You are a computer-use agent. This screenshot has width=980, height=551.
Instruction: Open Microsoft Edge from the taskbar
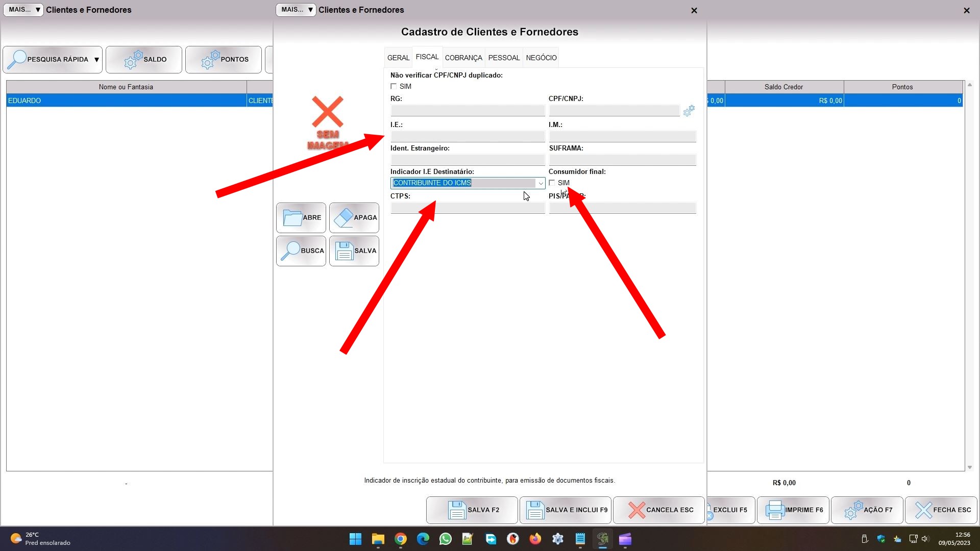click(423, 539)
